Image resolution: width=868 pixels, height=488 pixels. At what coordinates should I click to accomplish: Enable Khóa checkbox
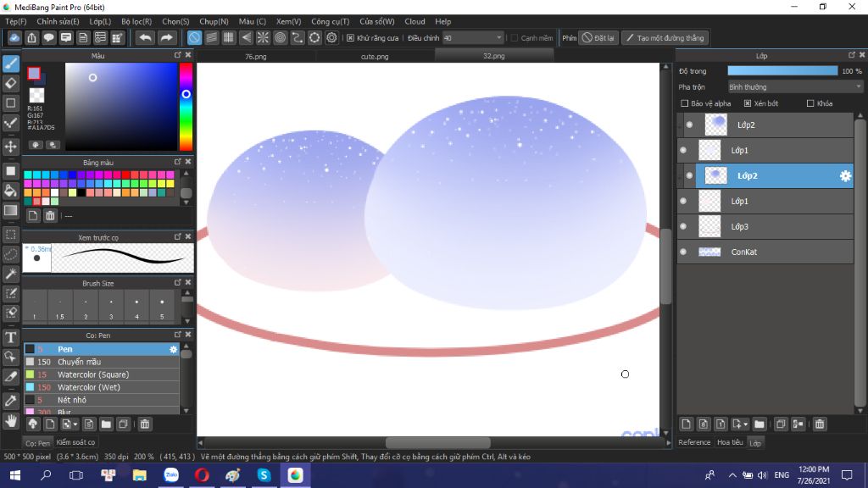(x=810, y=103)
